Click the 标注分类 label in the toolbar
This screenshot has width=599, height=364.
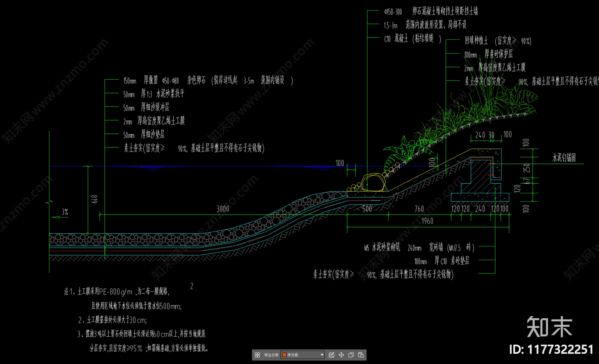(x=271, y=355)
